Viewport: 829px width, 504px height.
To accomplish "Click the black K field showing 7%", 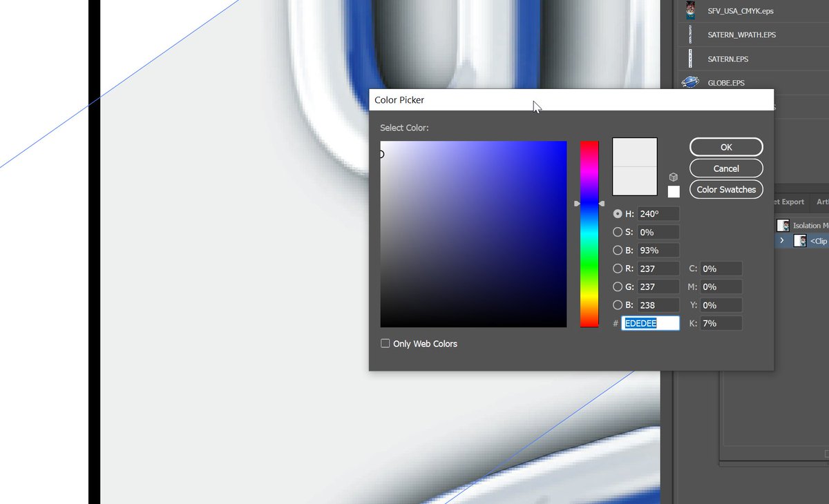I will (721, 323).
